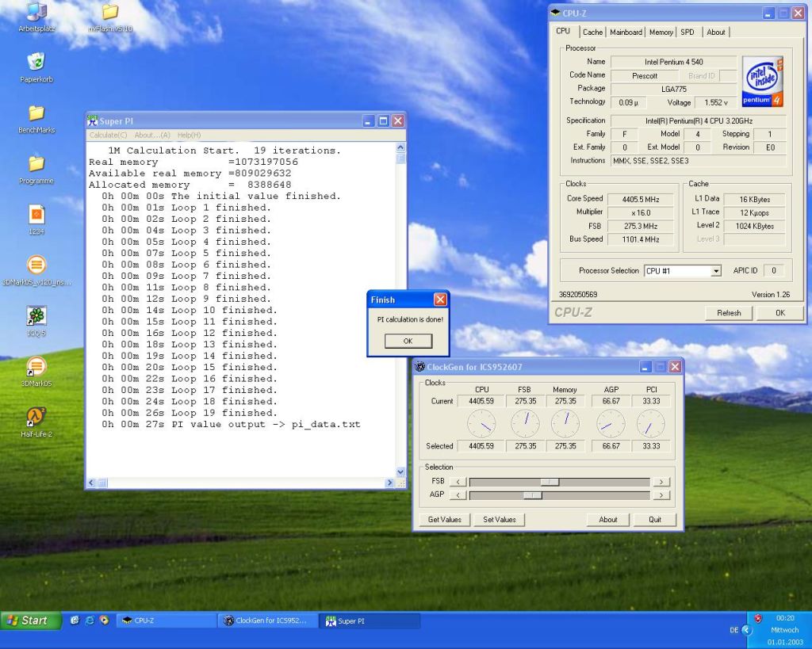Close the Finish dialog
Viewport: 812px width, 649px height.
click(440, 299)
